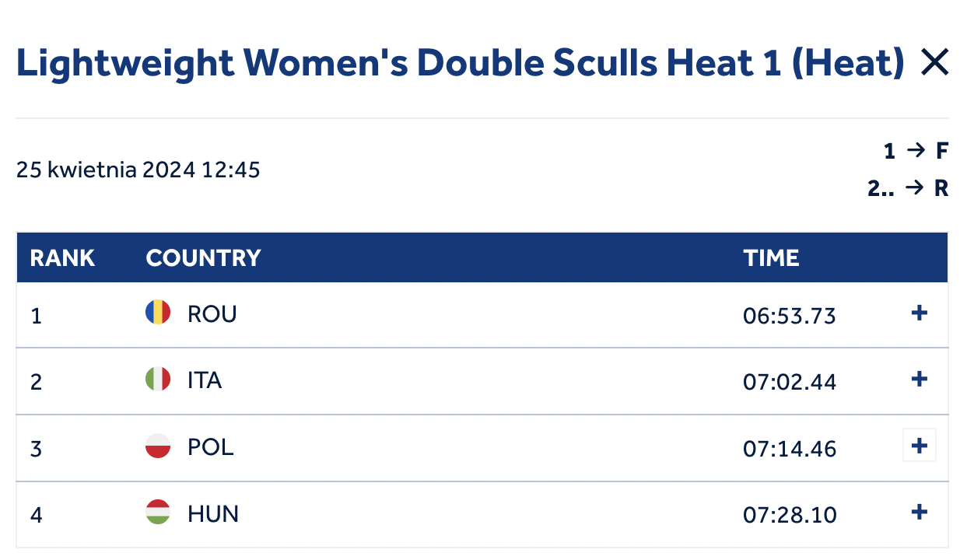
Task: Click the COUNTRY column header
Action: [203, 257]
